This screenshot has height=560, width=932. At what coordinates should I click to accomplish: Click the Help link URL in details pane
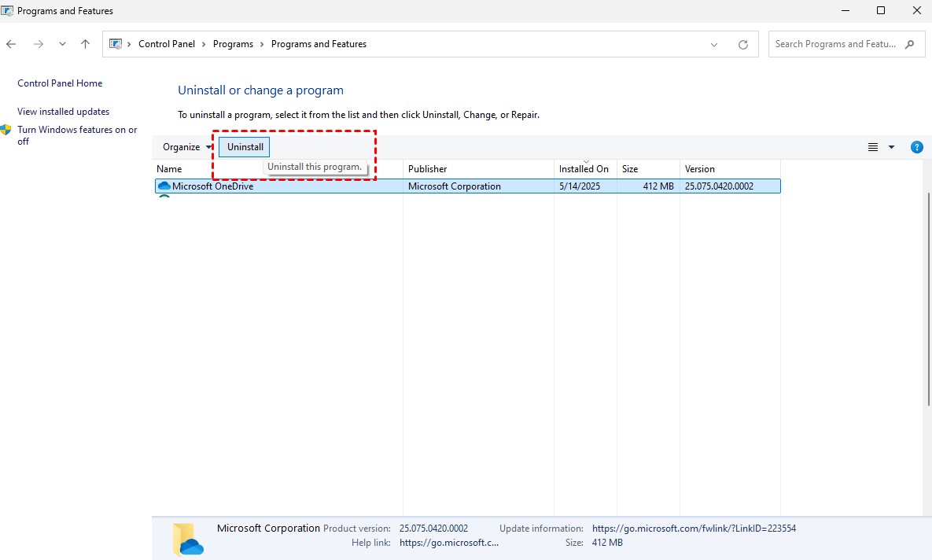tap(449, 542)
